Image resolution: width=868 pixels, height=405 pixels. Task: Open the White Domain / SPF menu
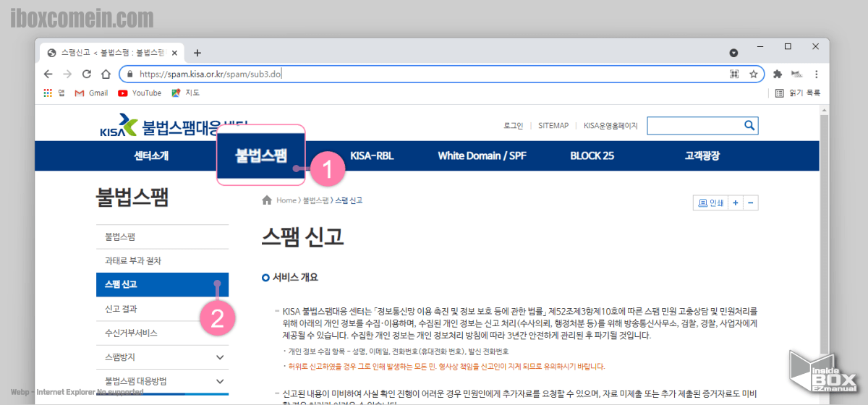(x=482, y=155)
